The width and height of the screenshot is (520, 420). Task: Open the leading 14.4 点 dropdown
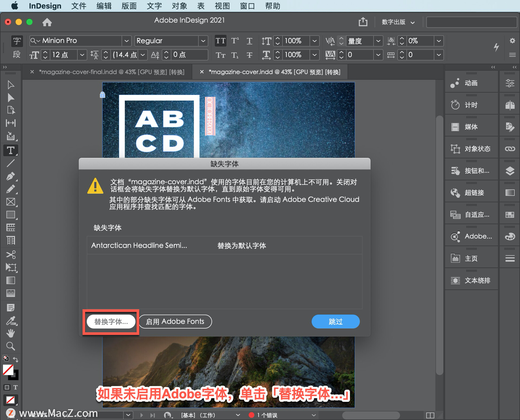pyautogui.click(x=143, y=55)
